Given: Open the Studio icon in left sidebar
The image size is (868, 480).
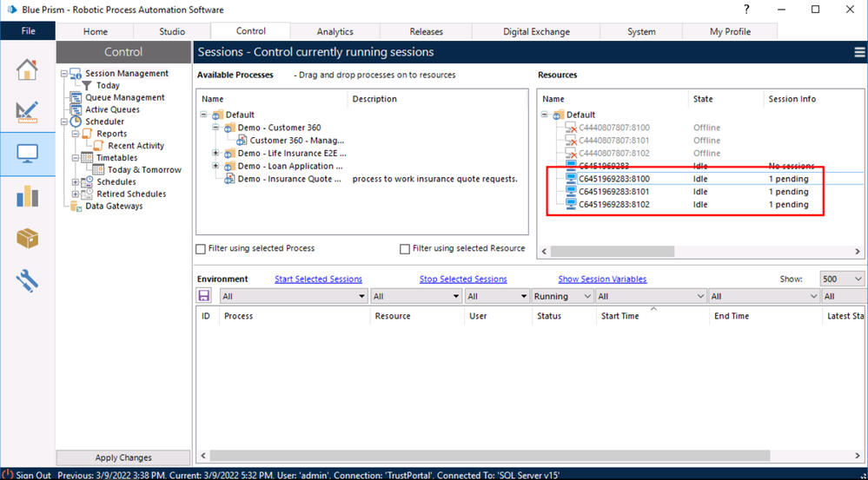Looking at the screenshot, I should 27,111.
